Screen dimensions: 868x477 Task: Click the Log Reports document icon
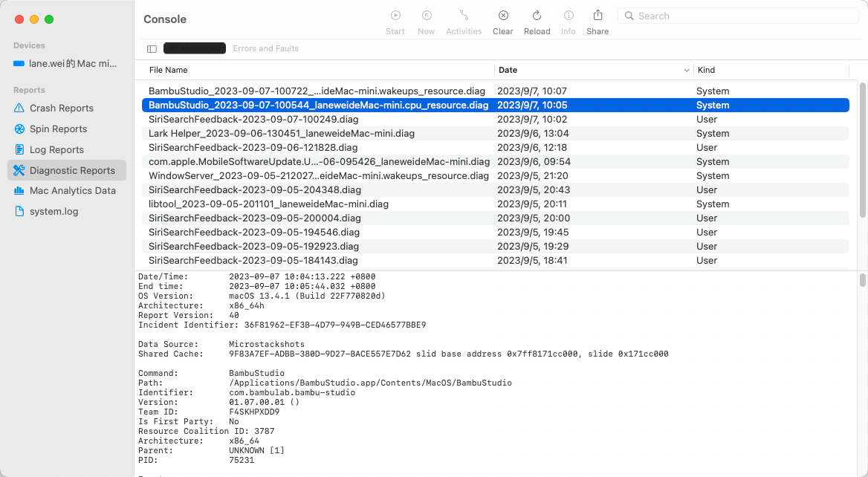pyautogui.click(x=19, y=149)
